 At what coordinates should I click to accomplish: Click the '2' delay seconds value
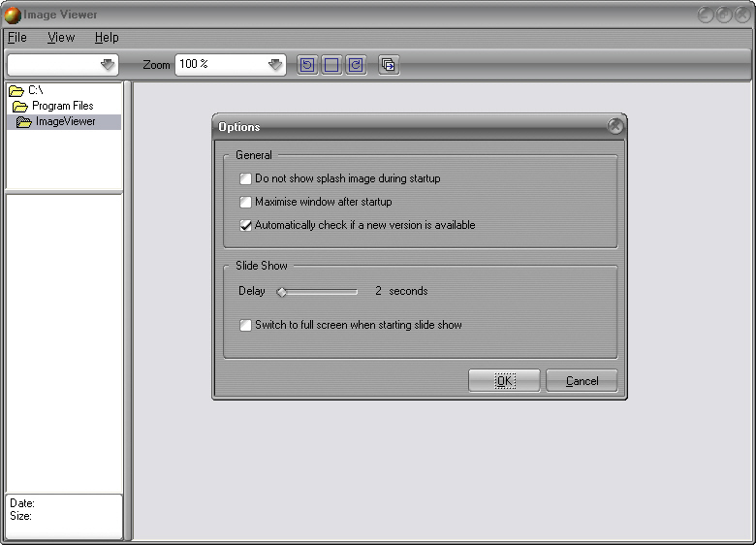point(378,291)
